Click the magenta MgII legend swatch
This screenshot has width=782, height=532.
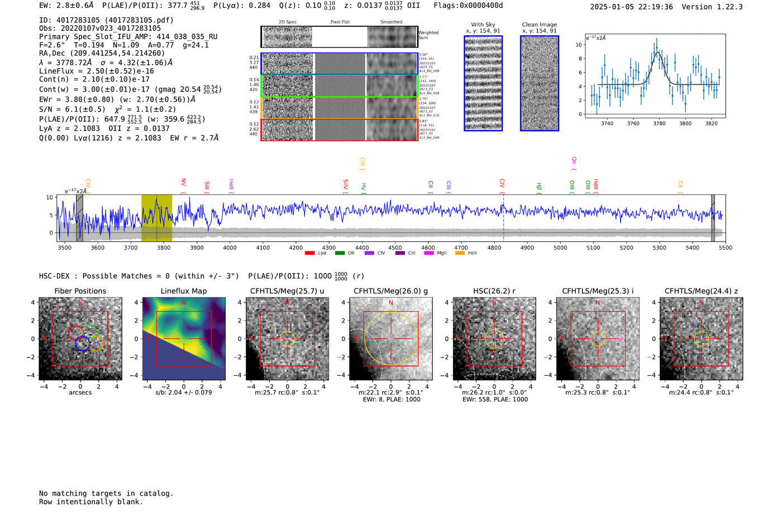tap(429, 253)
